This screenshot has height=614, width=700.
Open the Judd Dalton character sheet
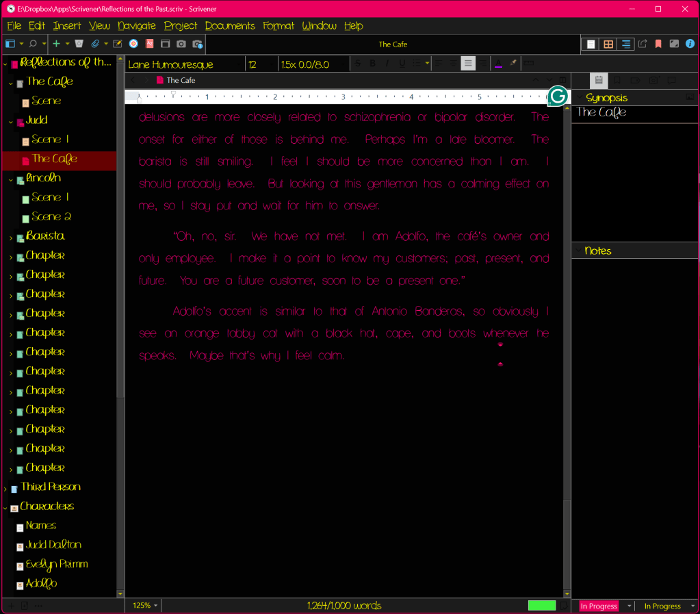(53, 546)
